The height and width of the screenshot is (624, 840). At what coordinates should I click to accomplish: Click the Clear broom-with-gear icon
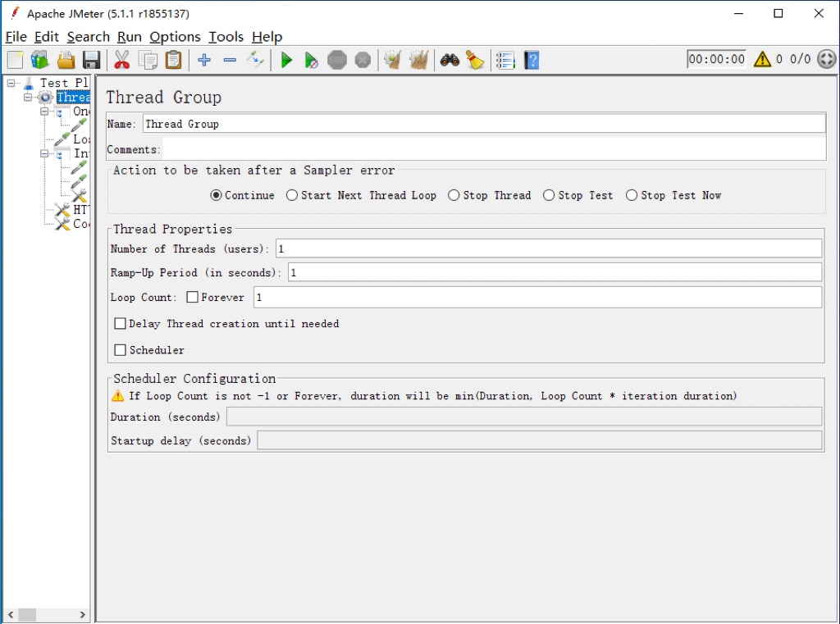pyautogui.click(x=393, y=60)
